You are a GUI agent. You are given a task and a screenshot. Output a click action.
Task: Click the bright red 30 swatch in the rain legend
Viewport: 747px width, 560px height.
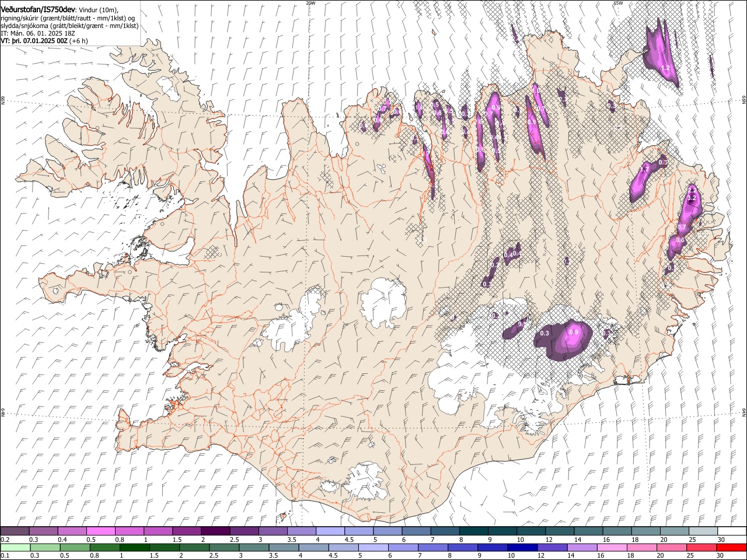coord(731,547)
